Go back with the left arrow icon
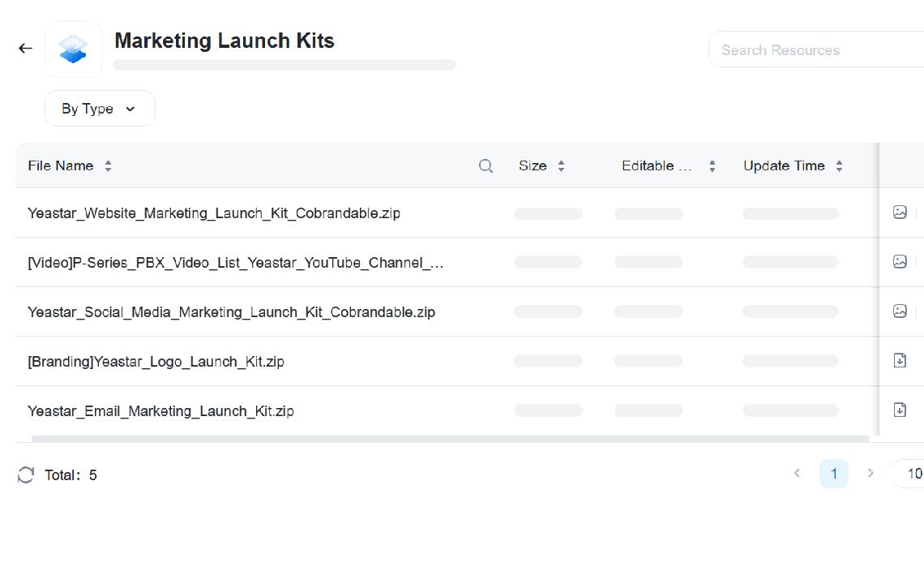Image resolution: width=924 pixels, height=584 pixels. click(25, 49)
